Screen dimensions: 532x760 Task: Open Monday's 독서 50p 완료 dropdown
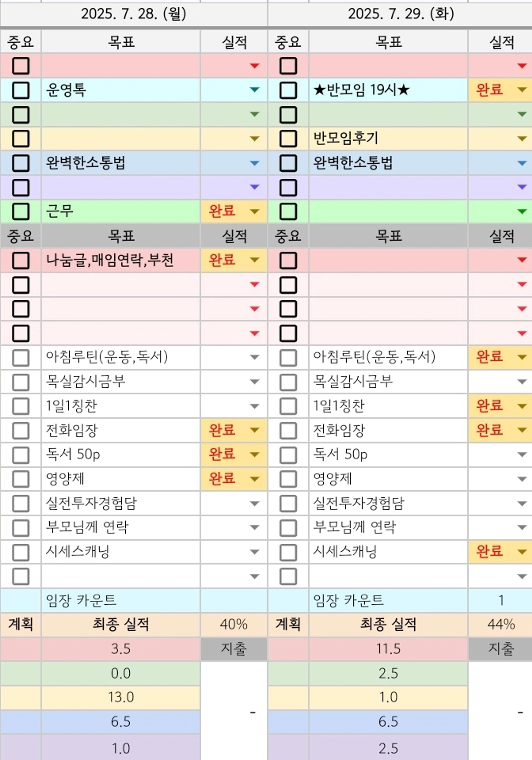tap(254, 454)
